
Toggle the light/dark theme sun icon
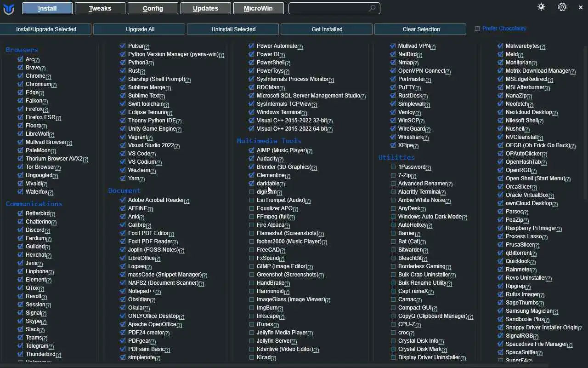541,7
